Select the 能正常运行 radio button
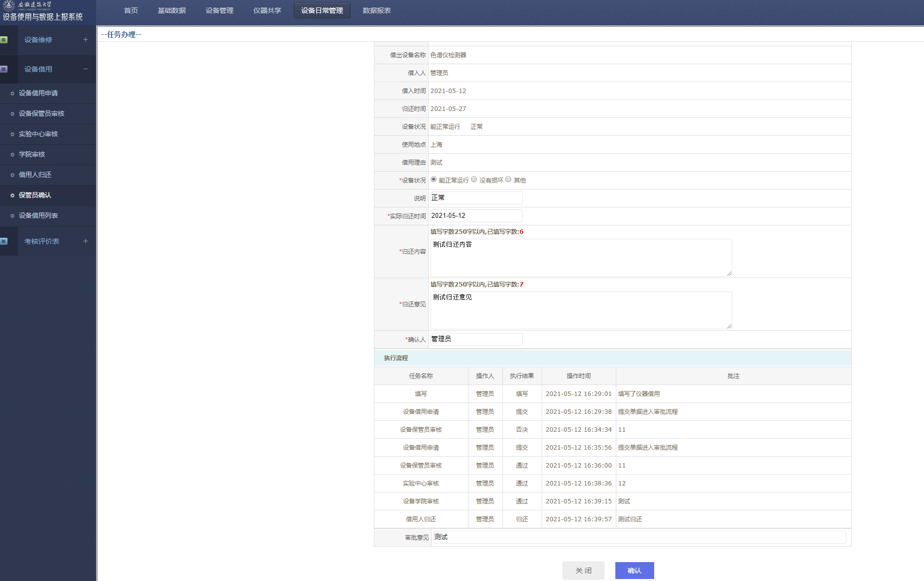The width and height of the screenshot is (924, 581). point(434,180)
